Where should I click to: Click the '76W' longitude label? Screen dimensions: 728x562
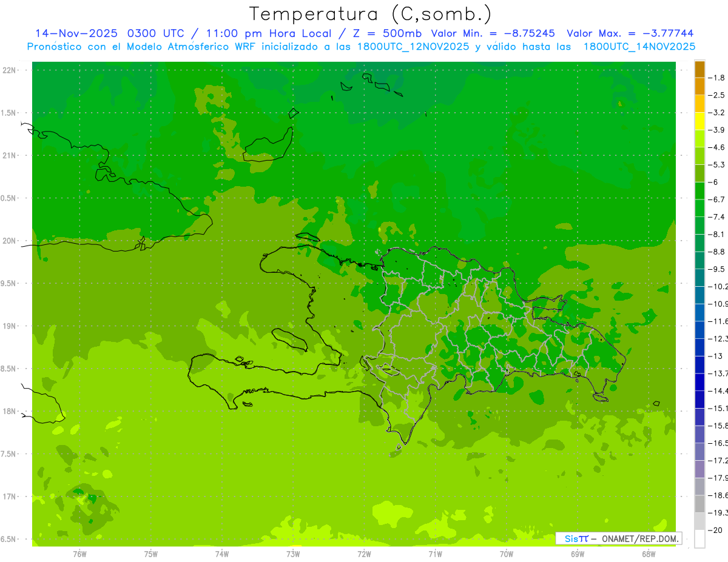79,554
